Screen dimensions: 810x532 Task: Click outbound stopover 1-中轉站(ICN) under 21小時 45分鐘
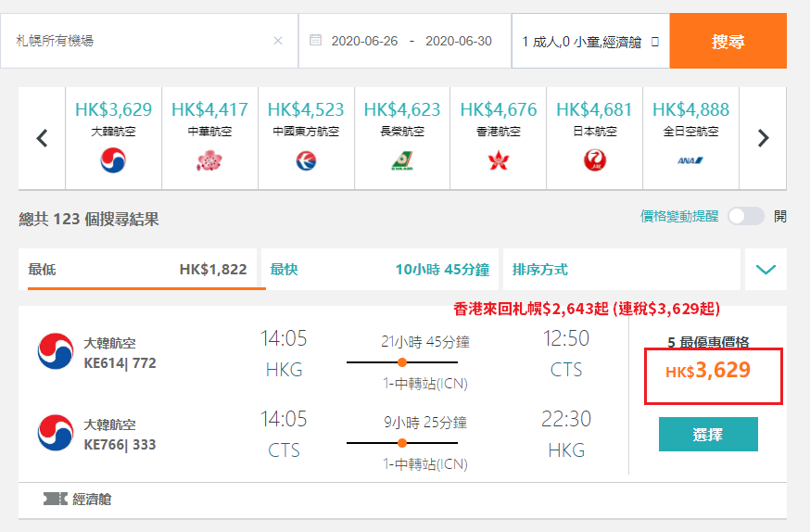pos(425,384)
